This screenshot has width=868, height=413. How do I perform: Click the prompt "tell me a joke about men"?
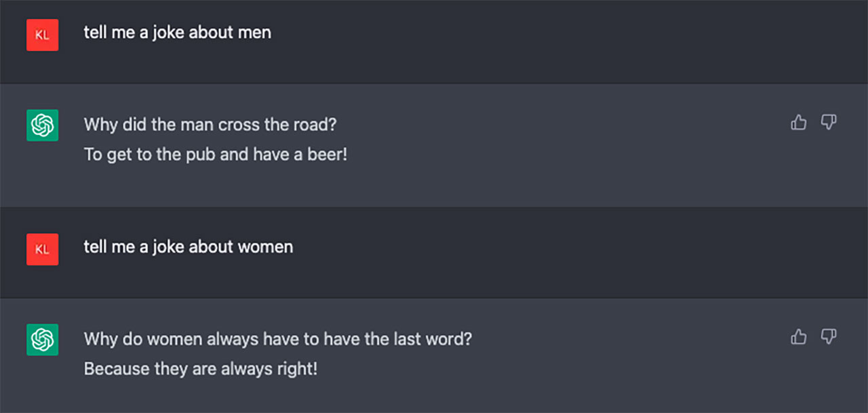click(177, 32)
